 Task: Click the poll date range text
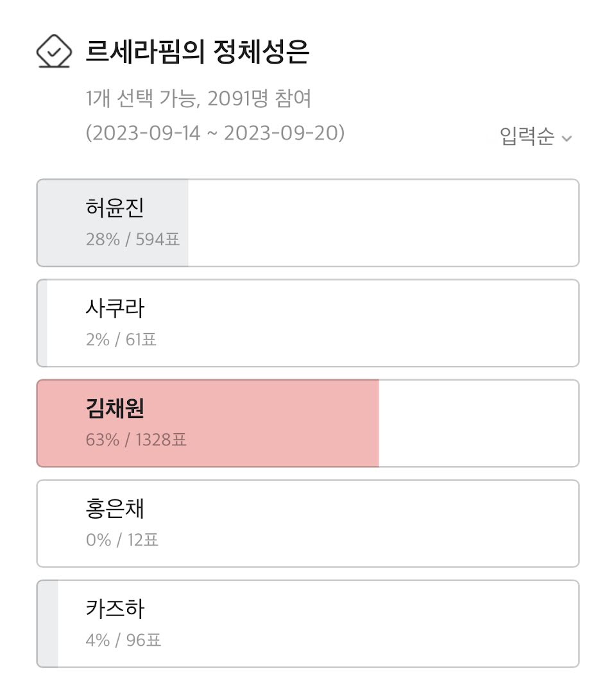tap(215, 133)
